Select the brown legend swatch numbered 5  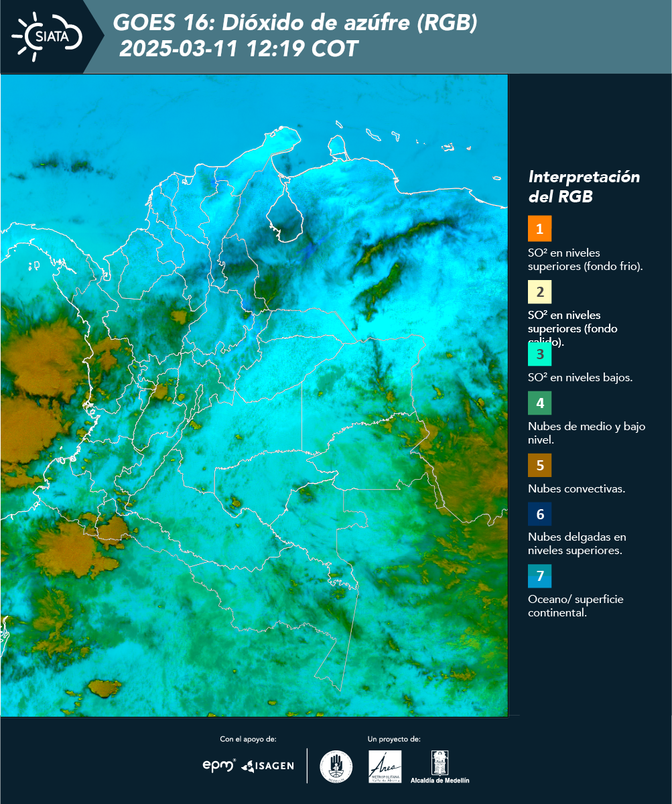coord(539,465)
